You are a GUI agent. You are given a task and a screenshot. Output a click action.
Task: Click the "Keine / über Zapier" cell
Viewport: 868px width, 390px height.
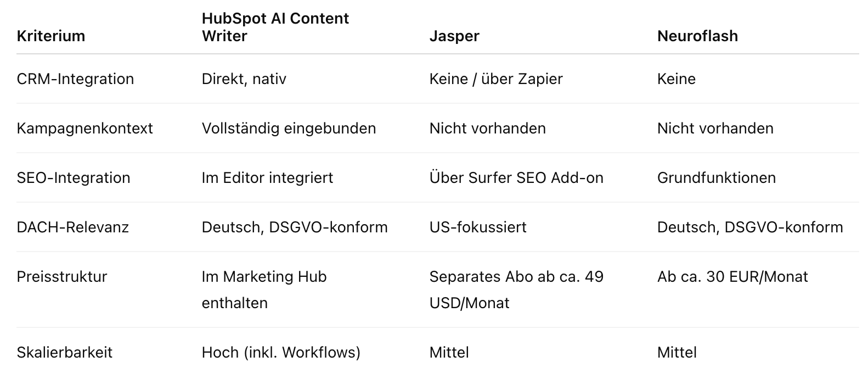tap(496, 79)
